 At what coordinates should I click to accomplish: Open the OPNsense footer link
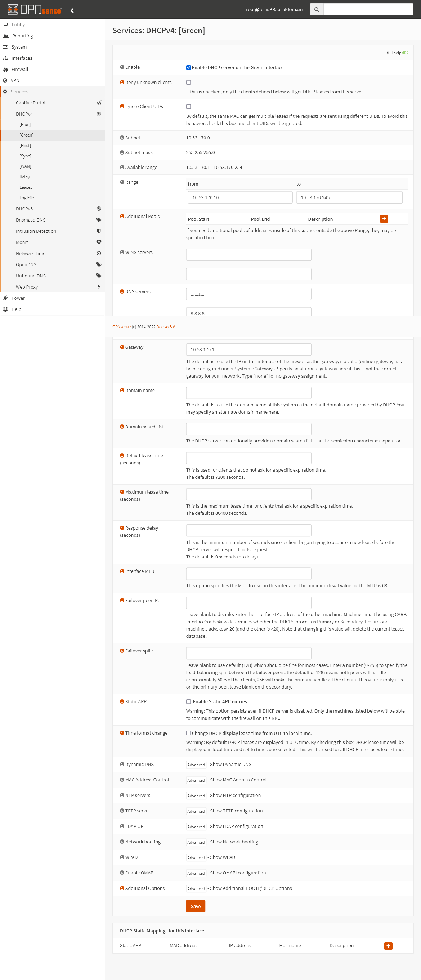pos(121,327)
